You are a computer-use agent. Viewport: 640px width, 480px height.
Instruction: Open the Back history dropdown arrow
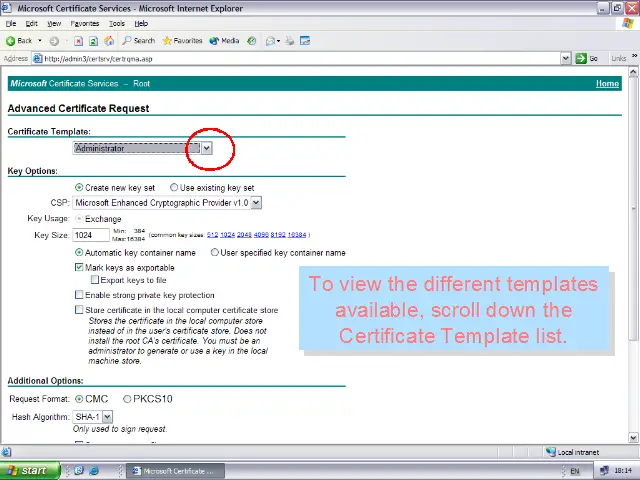(x=40, y=41)
